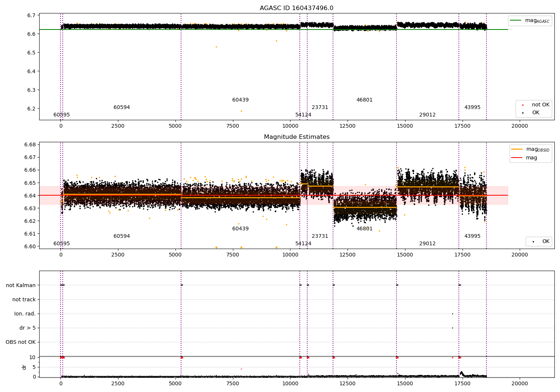Click the 'OBS not OK' row label
560x392 pixels.
[21, 342]
